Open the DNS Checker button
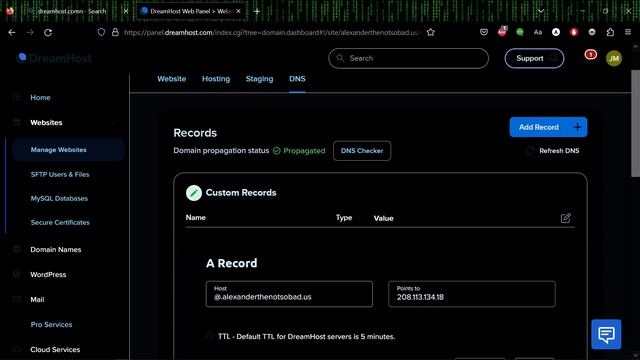 (x=362, y=151)
